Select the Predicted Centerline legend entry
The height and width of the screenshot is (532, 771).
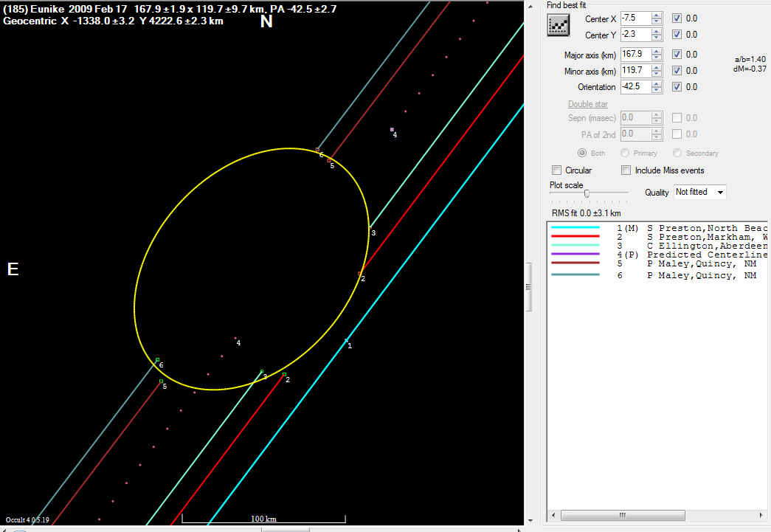coord(686,255)
